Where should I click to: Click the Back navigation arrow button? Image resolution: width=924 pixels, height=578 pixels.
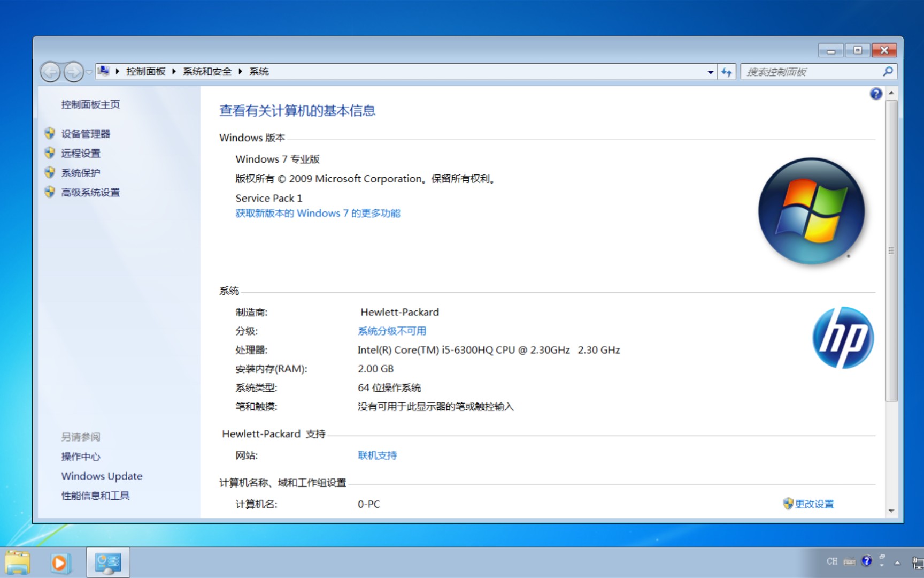point(50,72)
